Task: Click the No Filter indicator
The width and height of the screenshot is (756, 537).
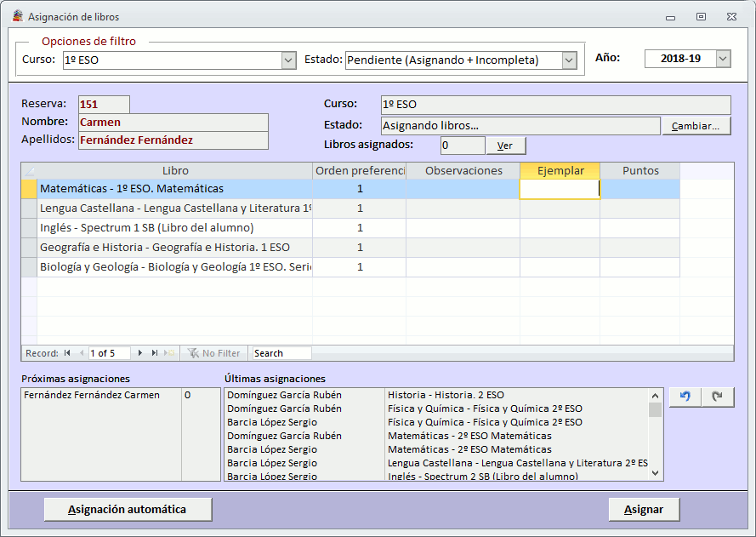Action: (214, 353)
